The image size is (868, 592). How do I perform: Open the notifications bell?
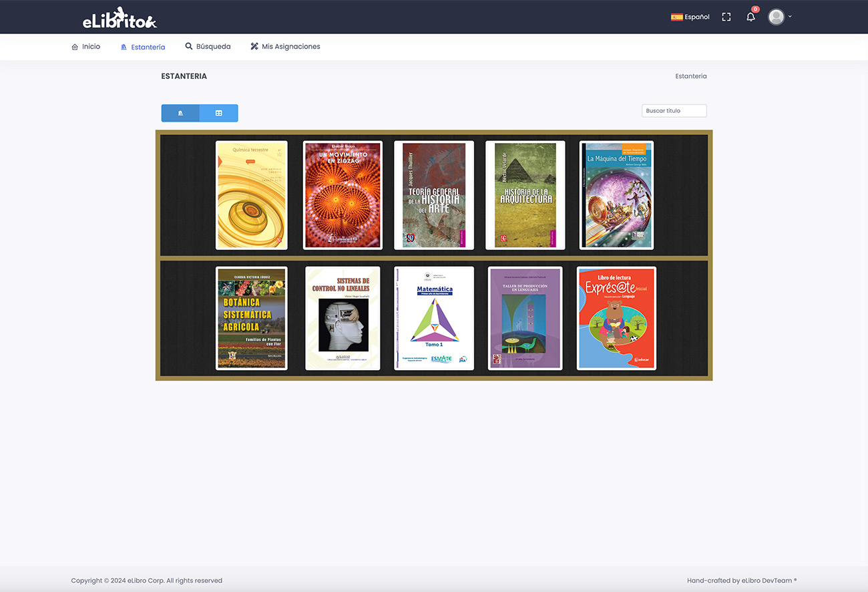(750, 17)
